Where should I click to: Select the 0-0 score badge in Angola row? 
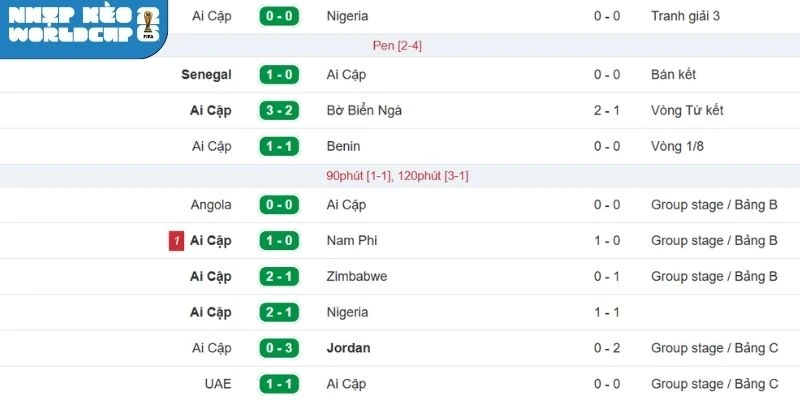pyautogui.click(x=280, y=205)
